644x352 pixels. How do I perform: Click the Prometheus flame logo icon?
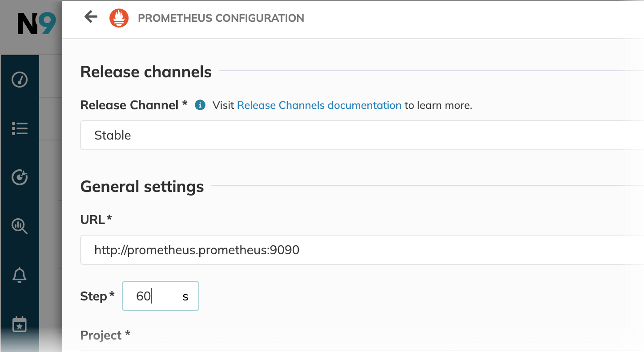click(119, 18)
